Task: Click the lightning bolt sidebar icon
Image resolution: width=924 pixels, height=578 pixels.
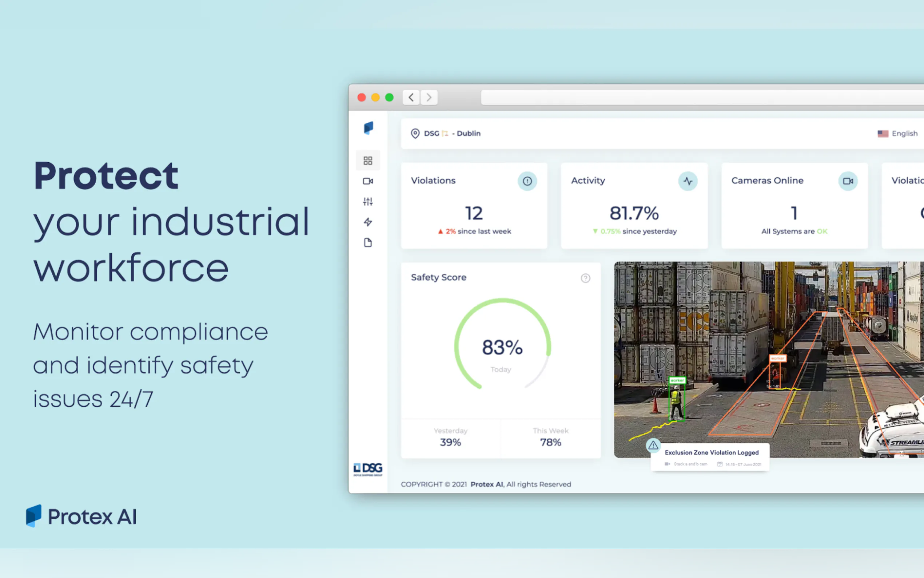Action: [x=367, y=222]
